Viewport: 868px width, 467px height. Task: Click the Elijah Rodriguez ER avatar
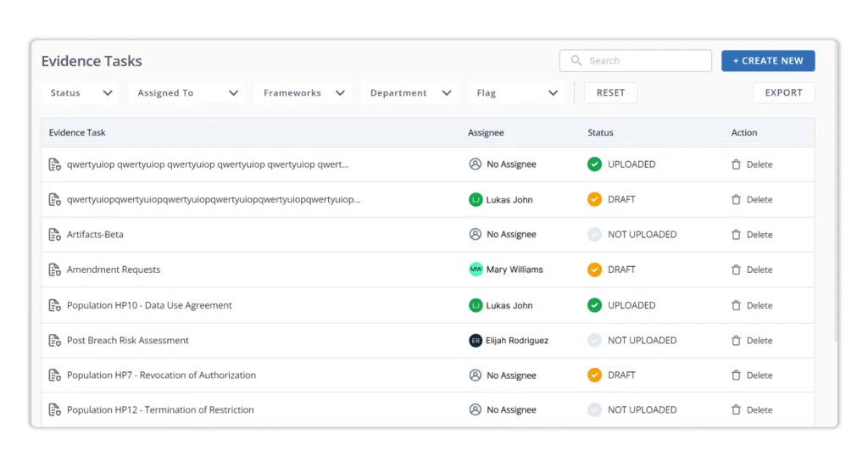[x=476, y=340]
